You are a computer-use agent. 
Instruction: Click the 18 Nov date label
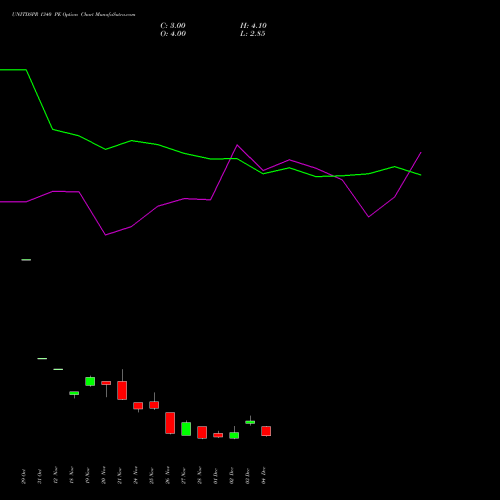71,475
